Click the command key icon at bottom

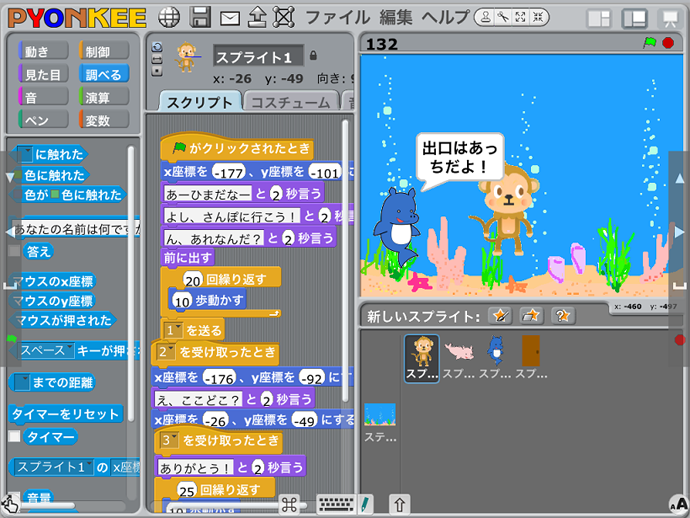[289, 505]
